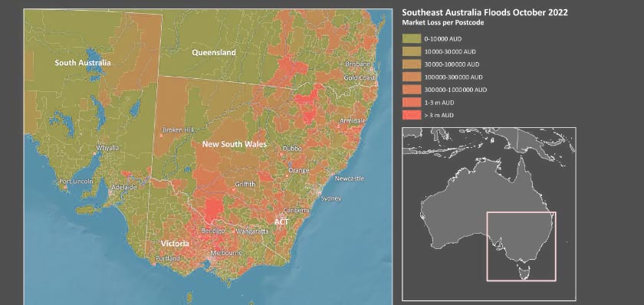Click the Dubbo city marker

point(281,154)
